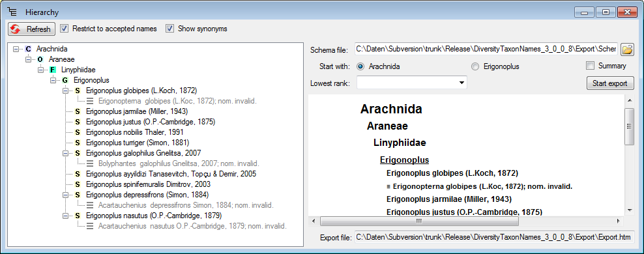Click Arachnida heading in export preview
Screen dimensions: 644x254
391,109
